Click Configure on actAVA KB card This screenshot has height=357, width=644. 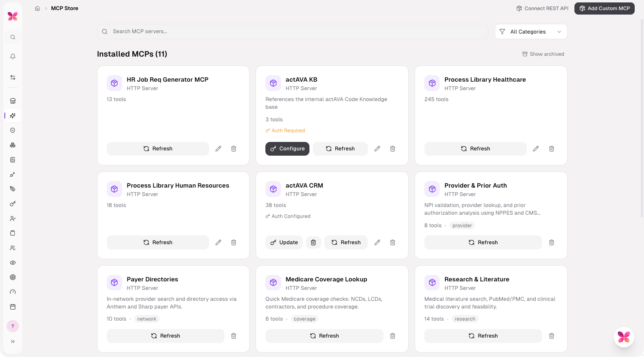(x=287, y=149)
